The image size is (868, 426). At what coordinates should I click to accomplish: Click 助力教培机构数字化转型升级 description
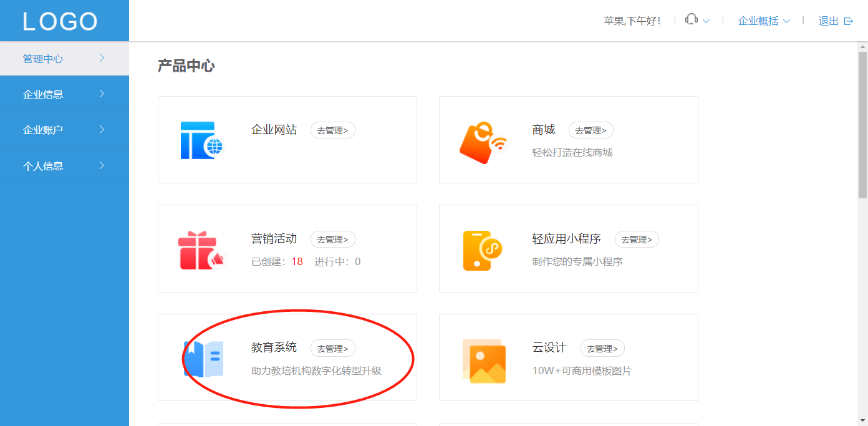coord(316,370)
